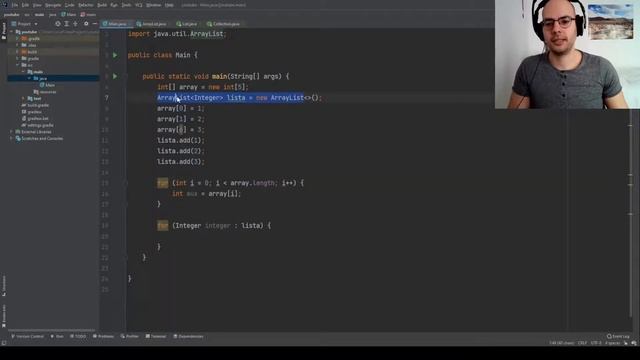Open the Code menu

[x=70, y=5]
